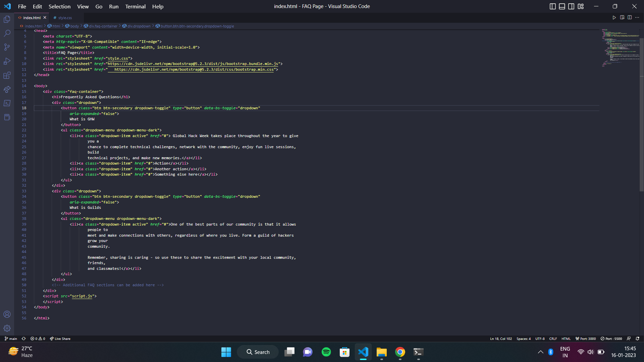Open Source Control view
Image resolution: width=644 pixels, height=362 pixels.
(x=7, y=47)
